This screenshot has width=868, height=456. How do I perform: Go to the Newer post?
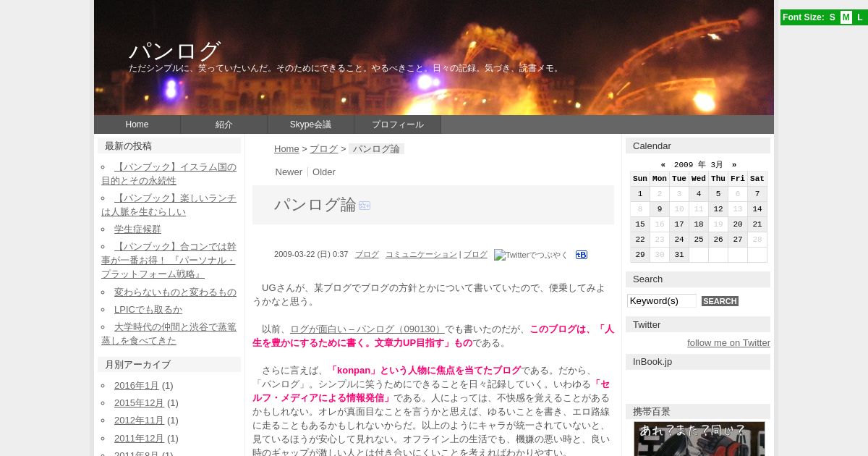(289, 172)
